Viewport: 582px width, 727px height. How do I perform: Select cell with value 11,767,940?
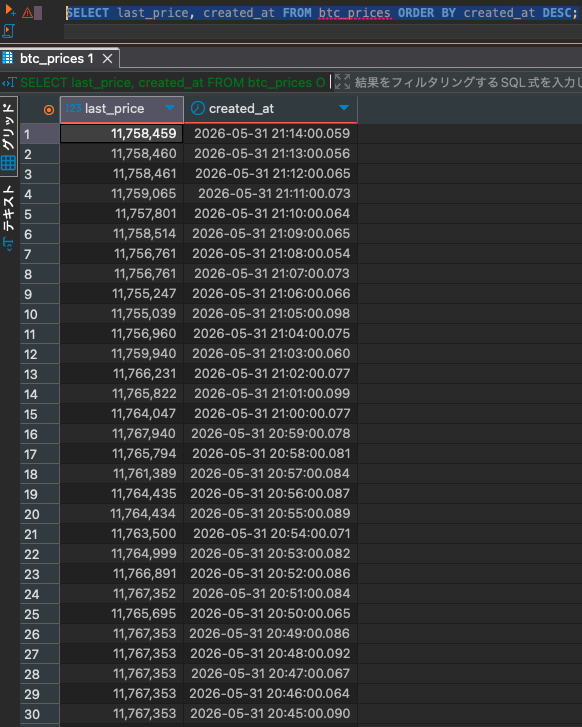(x=122, y=434)
